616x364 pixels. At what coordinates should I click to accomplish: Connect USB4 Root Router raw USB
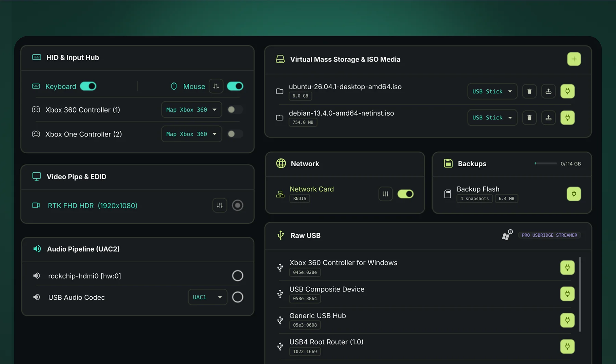click(567, 347)
